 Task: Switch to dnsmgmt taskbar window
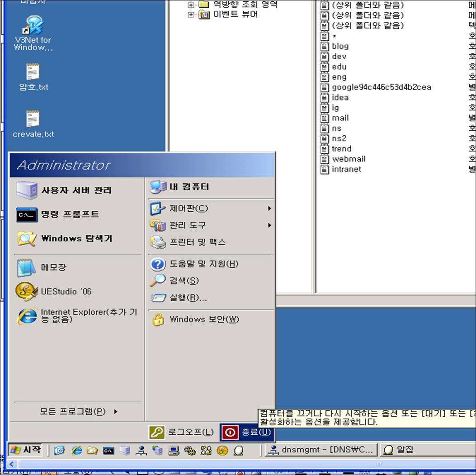click(321, 450)
